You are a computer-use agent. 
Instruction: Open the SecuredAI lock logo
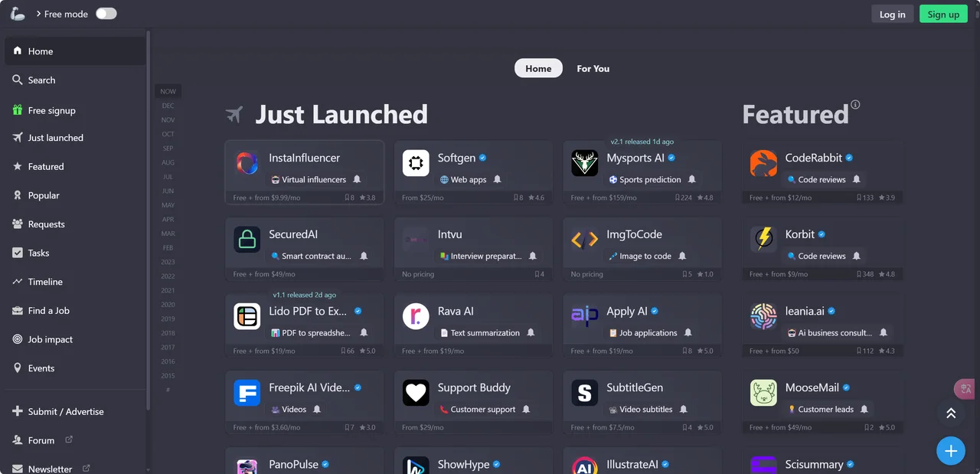pos(247,240)
